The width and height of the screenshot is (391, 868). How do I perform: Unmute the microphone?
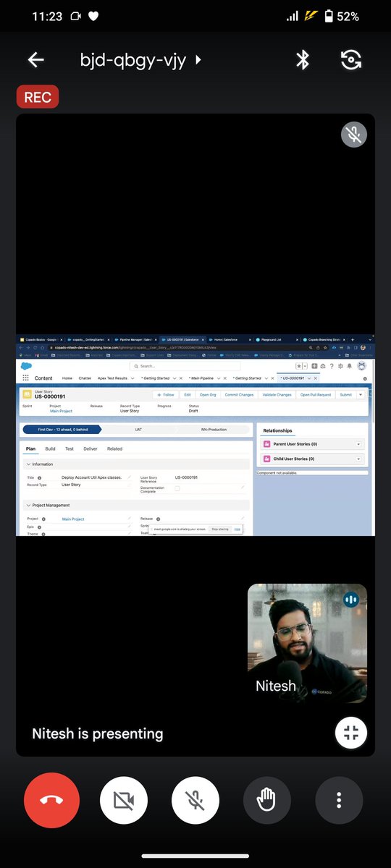tap(195, 799)
